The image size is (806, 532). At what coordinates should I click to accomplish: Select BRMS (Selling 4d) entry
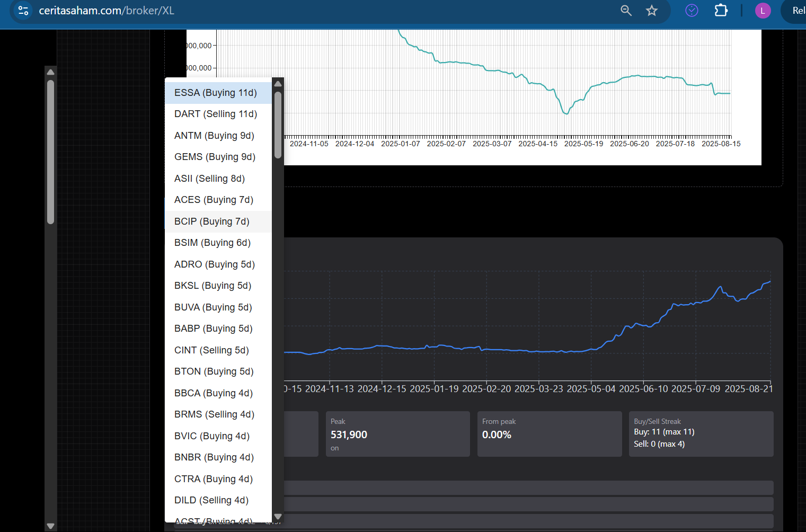(x=218, y=414)
